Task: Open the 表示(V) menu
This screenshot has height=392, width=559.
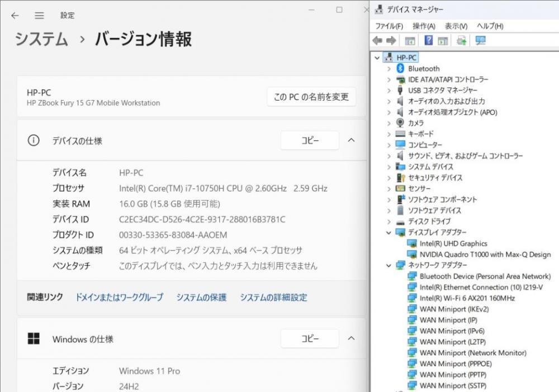Action: (x=456, y=26)
